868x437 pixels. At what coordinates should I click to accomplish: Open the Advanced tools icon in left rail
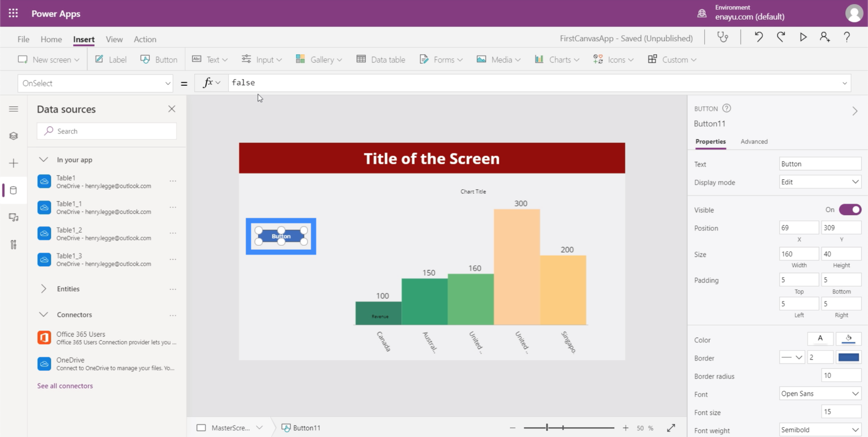(x=13, y=245)
